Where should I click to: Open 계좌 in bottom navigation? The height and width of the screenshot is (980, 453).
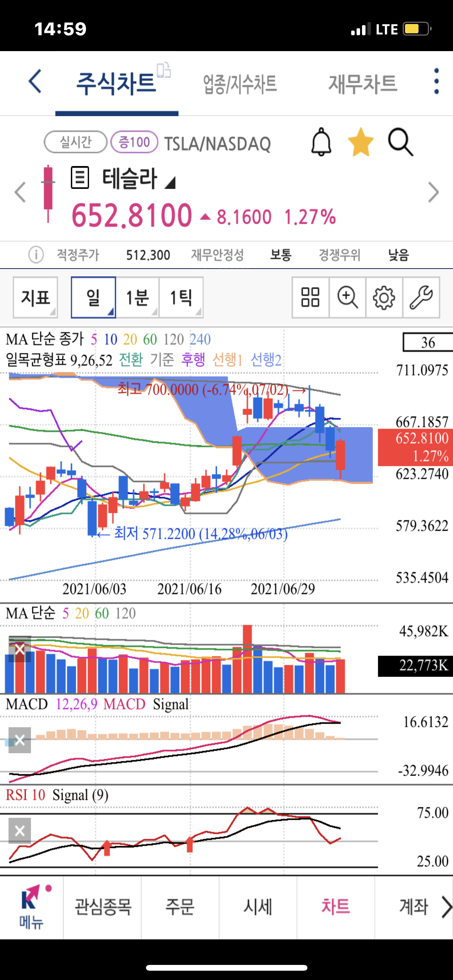[414, 907]
